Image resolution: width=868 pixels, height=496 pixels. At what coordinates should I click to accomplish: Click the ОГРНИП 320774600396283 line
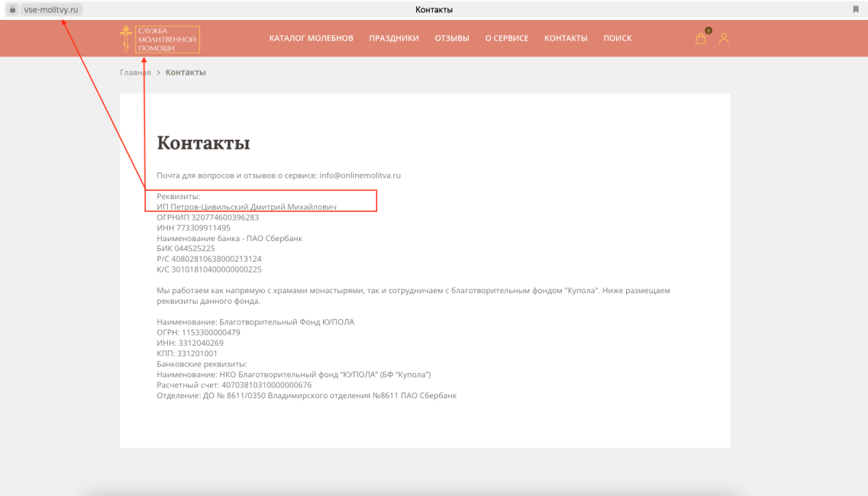[208, 217]
